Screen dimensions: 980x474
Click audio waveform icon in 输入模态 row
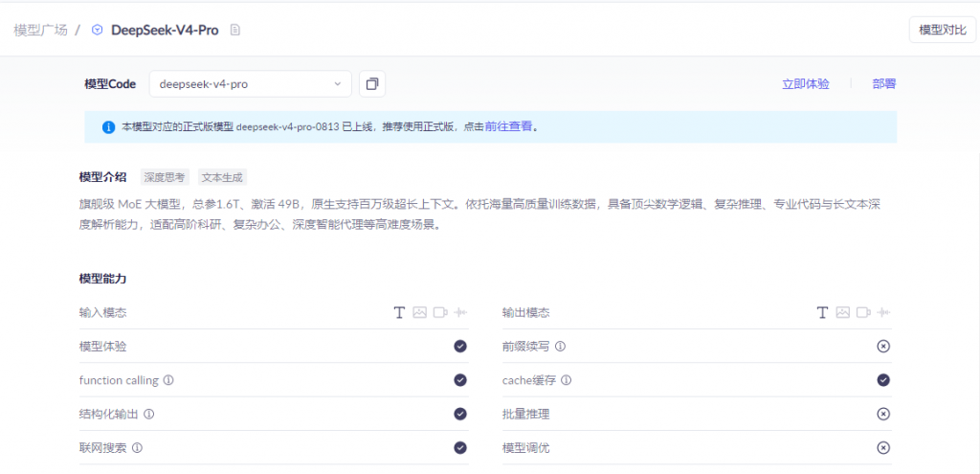coord(460,313)
